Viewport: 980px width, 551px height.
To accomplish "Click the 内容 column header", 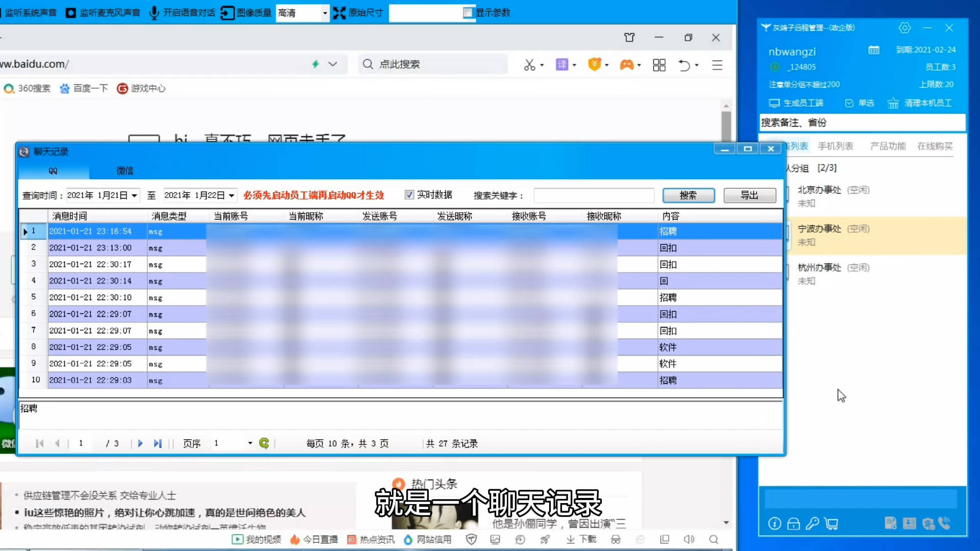I will pyautogui.click(x=720, y=216).
